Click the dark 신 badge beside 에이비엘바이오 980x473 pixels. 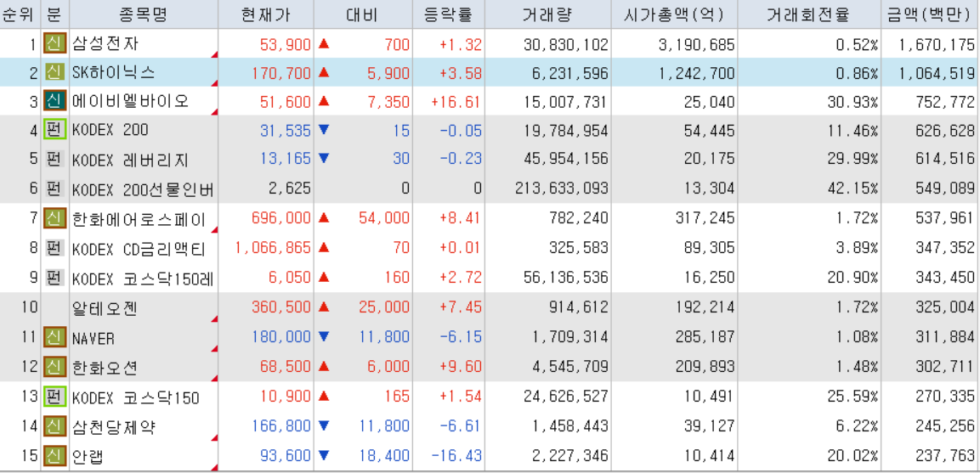click(55, 100)
